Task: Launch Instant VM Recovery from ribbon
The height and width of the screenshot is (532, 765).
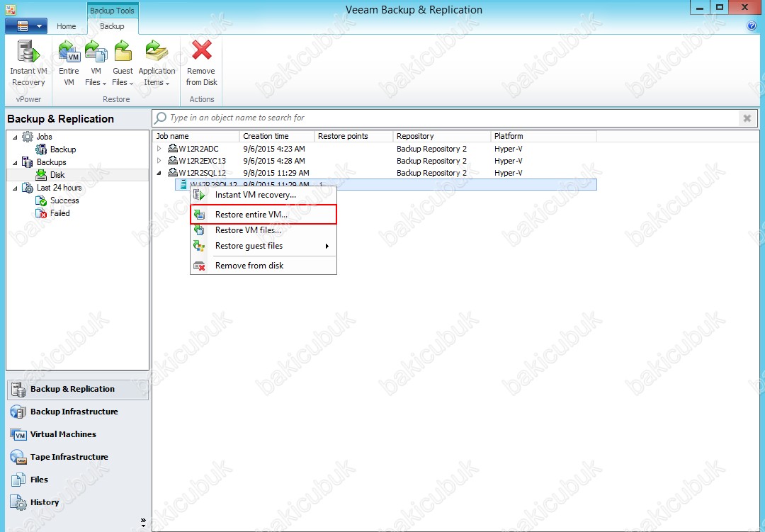Action: 28,64
